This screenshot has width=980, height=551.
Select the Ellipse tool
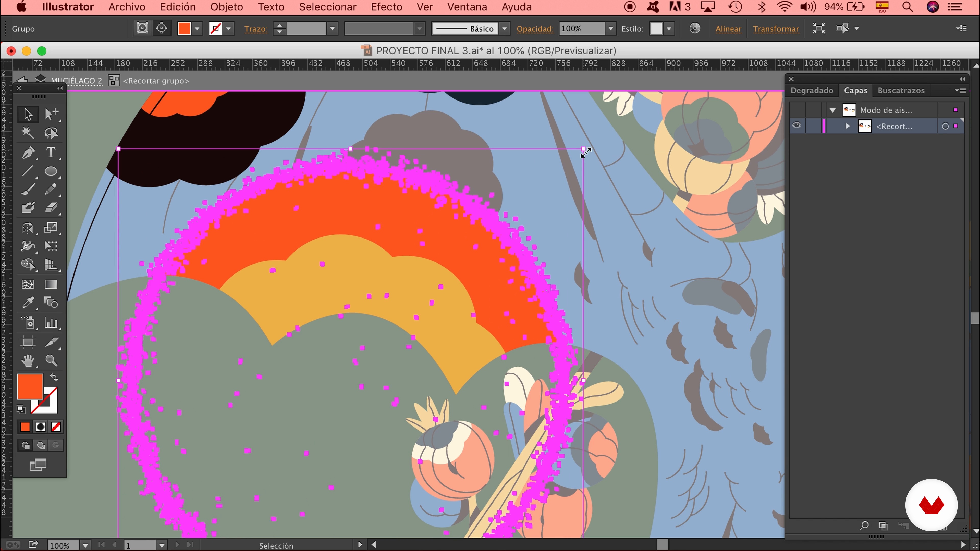pos(51,171)
